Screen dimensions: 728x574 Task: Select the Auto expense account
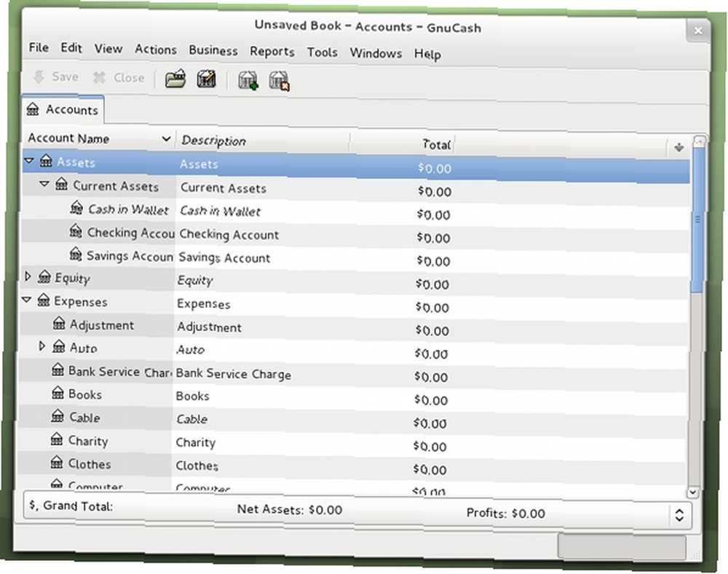pyautogui.click(x=353, y=351)
